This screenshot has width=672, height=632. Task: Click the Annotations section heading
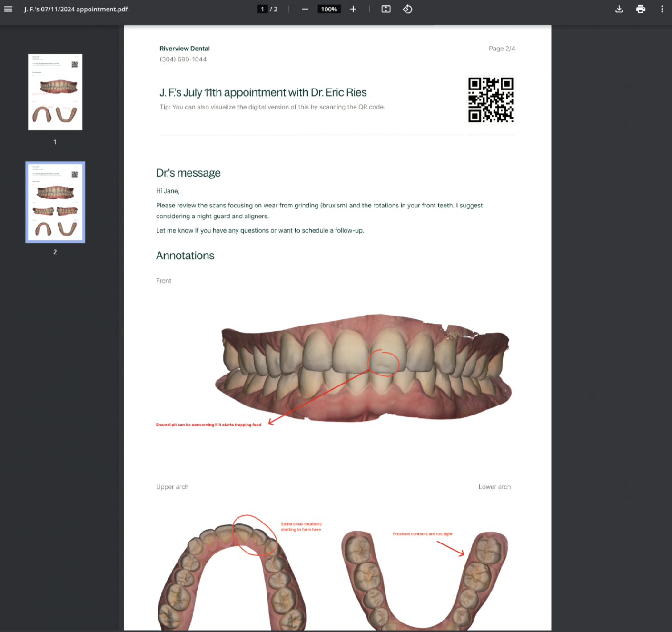click(x=185, y=256)
